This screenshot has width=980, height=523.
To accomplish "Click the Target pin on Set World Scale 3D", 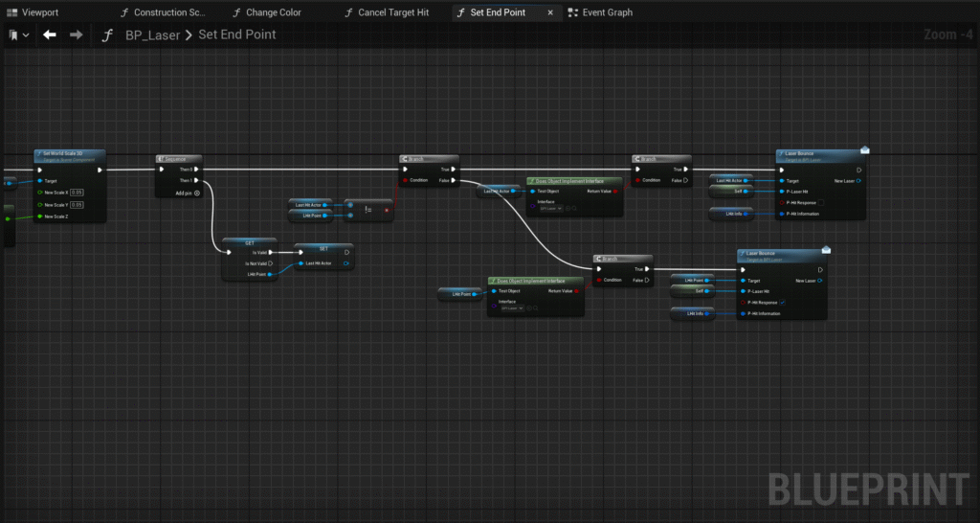I will coord(40,181).
